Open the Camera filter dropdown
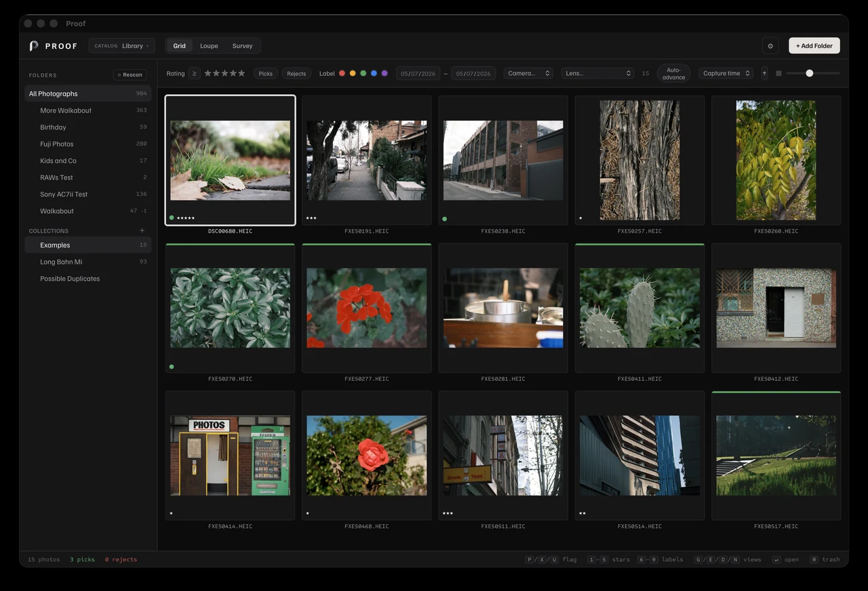The height and width of the screenshot is (591, 868). point(528,73)
